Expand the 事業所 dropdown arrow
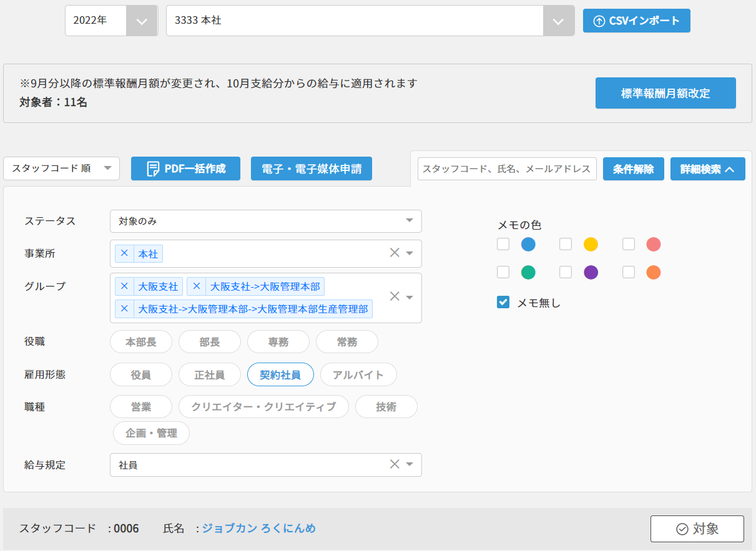This screenshot has width=756, height=551. click(x=410, y=253)
